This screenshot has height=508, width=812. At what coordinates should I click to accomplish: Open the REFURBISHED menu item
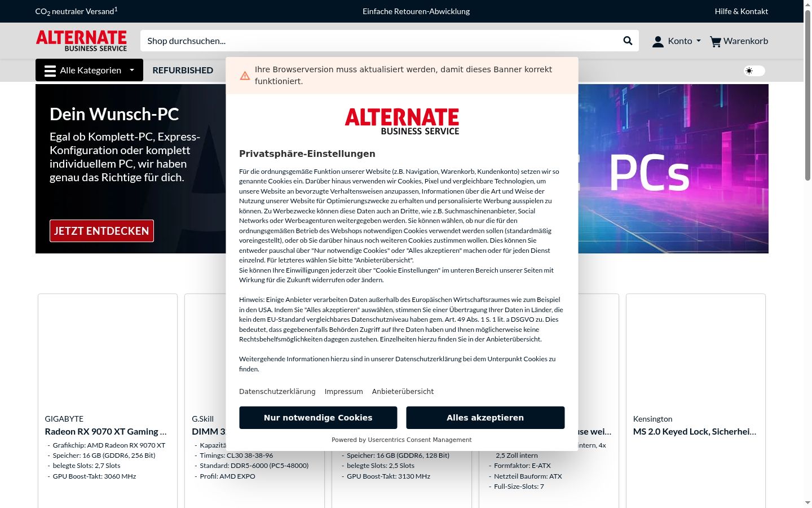(x=183, y=70)
